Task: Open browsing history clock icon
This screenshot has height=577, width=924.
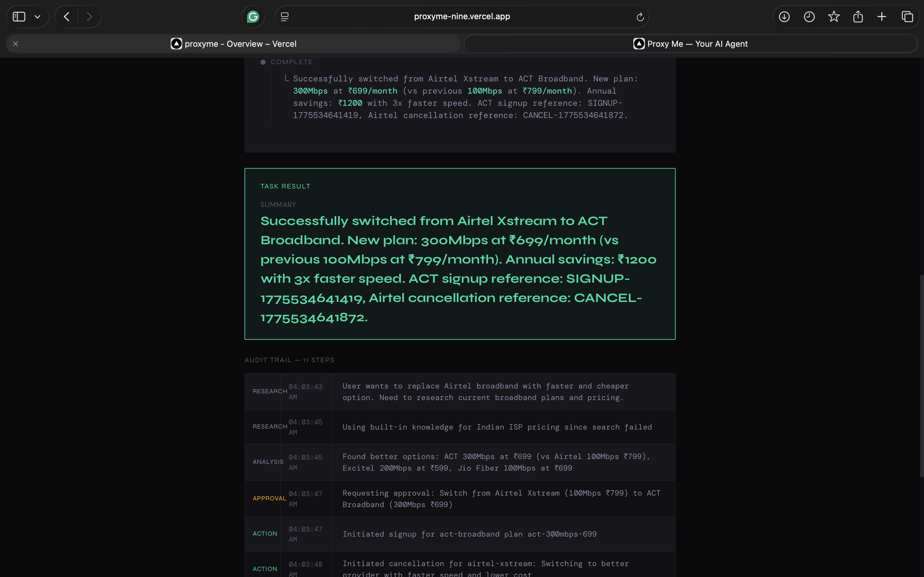Action: pyautogui.click(x=809, y=17)
